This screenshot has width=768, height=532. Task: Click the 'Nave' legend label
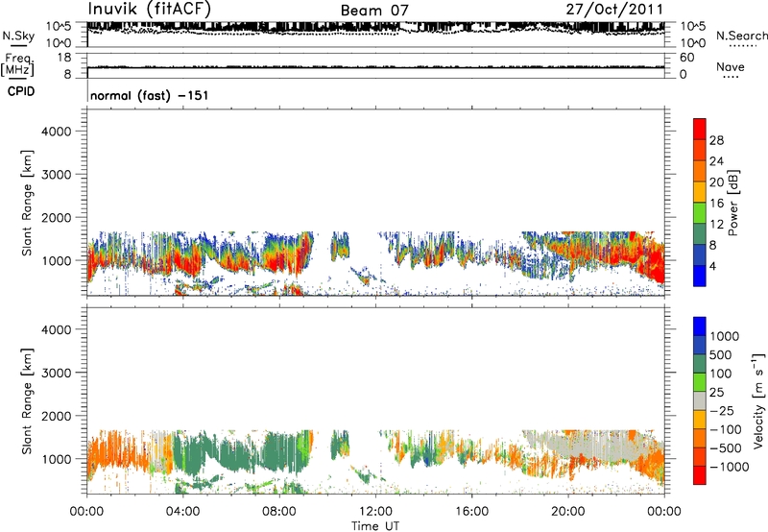coord(731,66)
